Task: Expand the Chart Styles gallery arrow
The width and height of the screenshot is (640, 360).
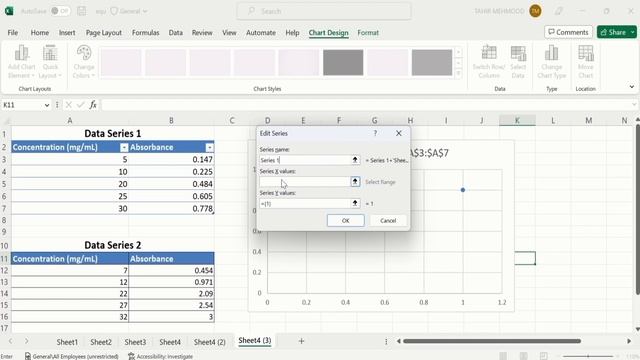Action: (x=458, y=73)
